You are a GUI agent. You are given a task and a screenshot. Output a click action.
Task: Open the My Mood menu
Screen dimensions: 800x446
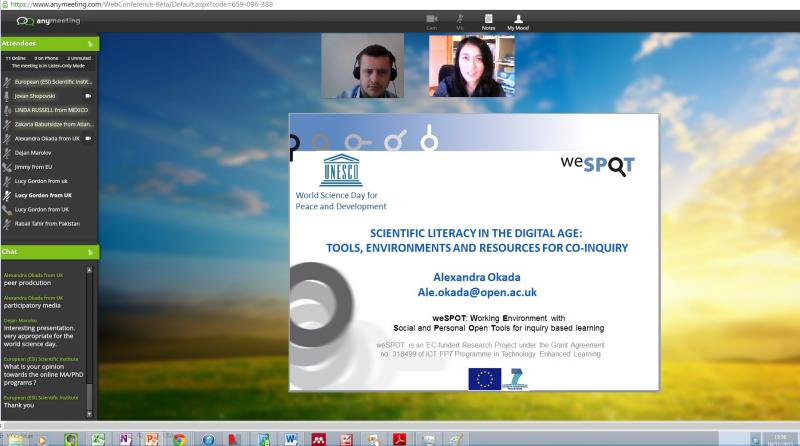coord(517,21)
